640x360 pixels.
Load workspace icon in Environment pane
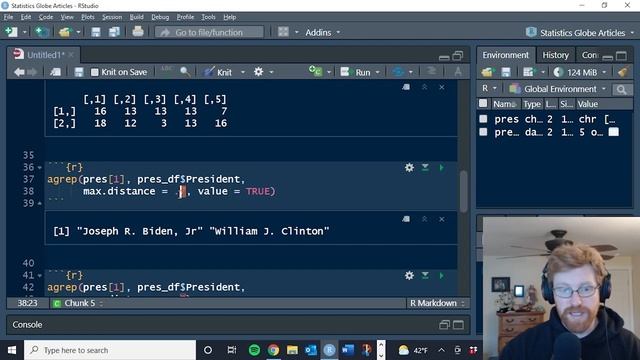[487, 73]
